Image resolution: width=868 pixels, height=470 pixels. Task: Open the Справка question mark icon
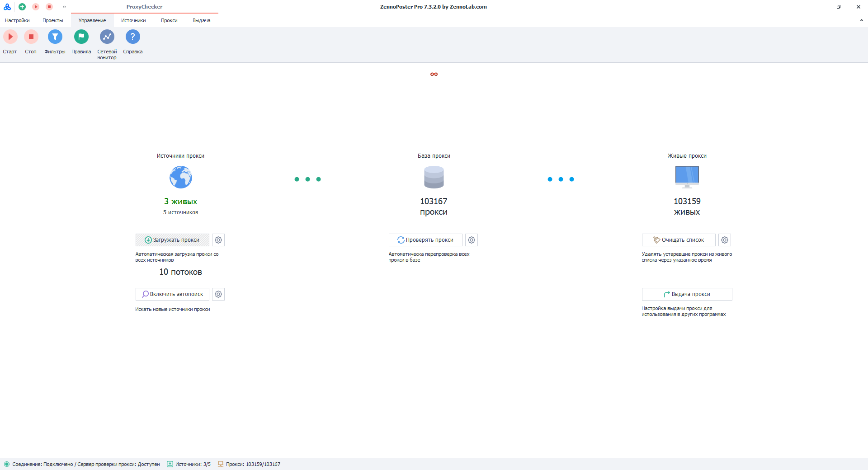(x=132, y=37)
